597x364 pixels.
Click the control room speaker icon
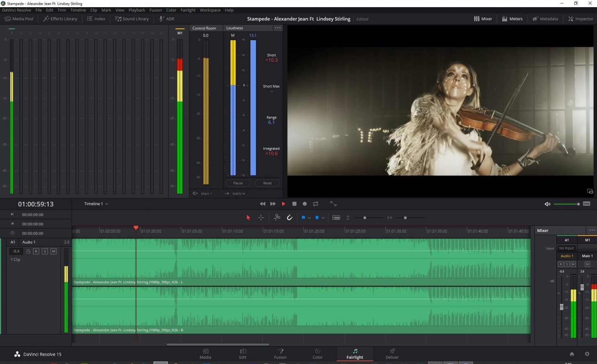point(195,193)
